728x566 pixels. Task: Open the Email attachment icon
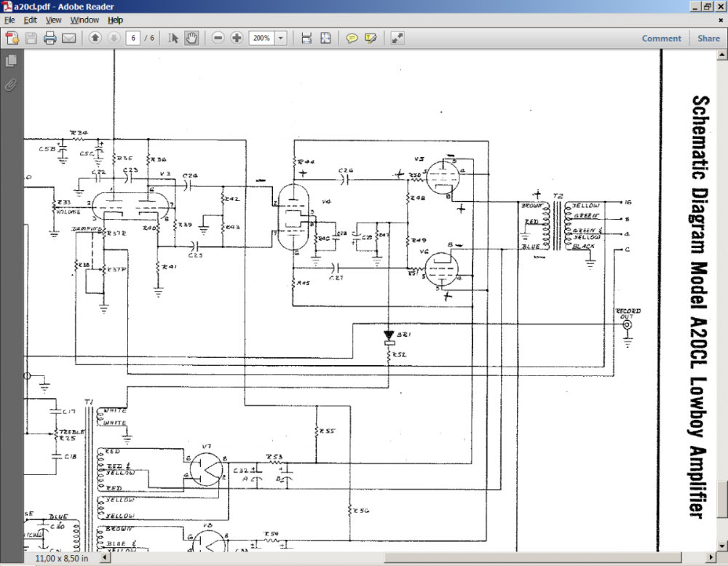point(68,38)
